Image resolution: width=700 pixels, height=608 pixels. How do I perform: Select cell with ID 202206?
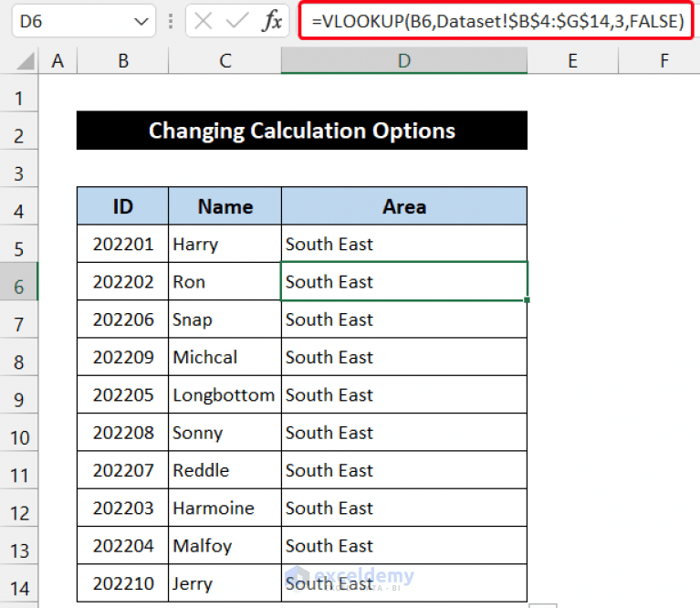coord(123,320)
